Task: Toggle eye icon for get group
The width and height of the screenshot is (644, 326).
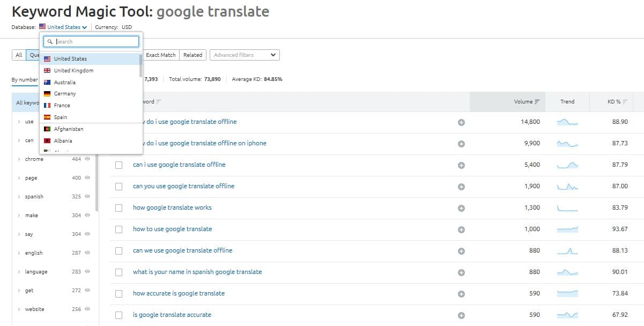Action: pos(87,290)
